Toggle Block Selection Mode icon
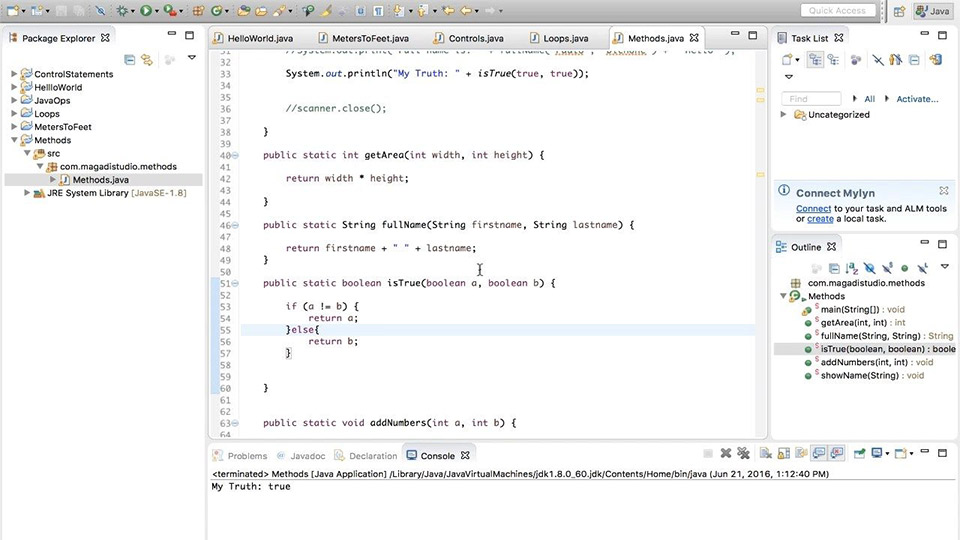The image size is (960, 540). pos(360,10)
